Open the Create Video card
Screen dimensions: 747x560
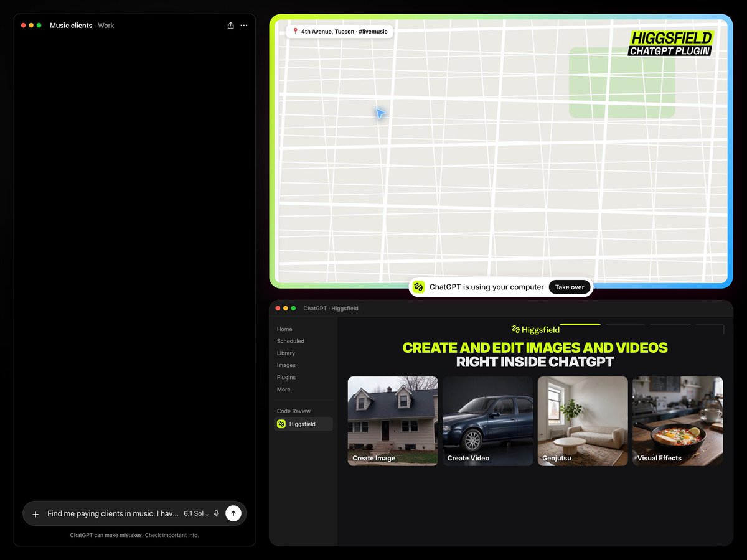click(x=488, y=421)
